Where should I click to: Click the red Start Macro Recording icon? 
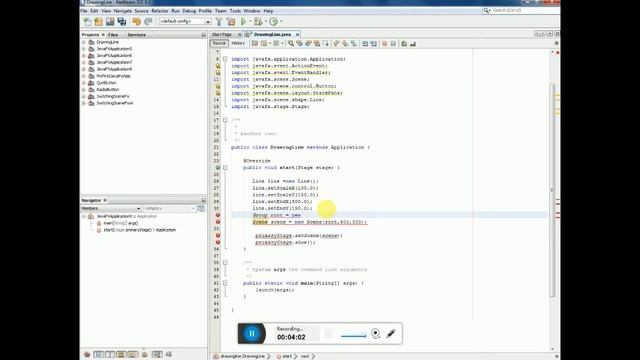click(x=384, y=43)
